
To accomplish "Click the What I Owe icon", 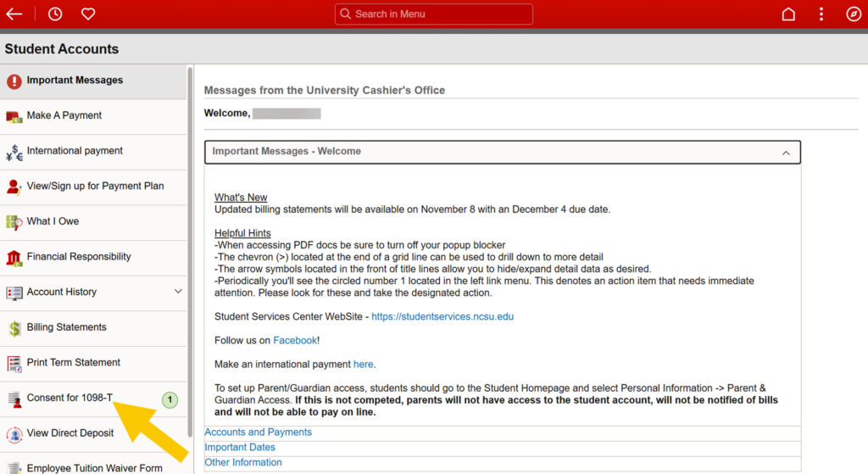I will coord(14,223).
